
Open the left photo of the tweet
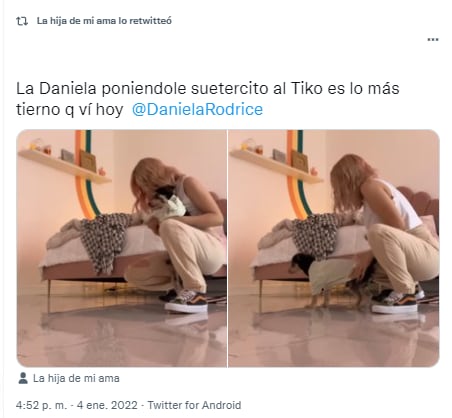coord(122,248)
